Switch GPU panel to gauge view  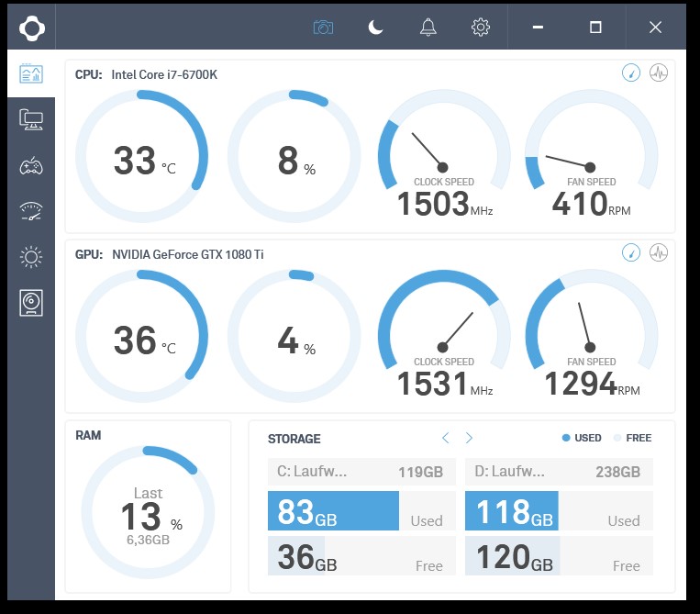(631, 252)
